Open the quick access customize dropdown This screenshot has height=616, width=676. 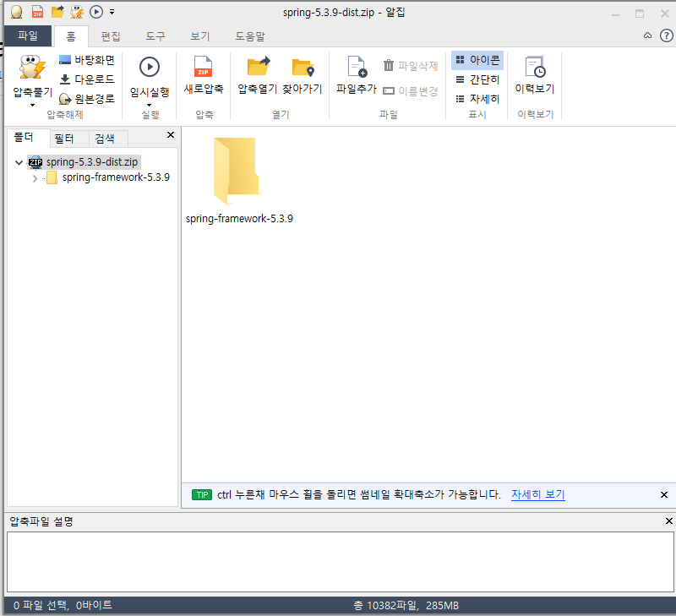click(x=112, y=12)
